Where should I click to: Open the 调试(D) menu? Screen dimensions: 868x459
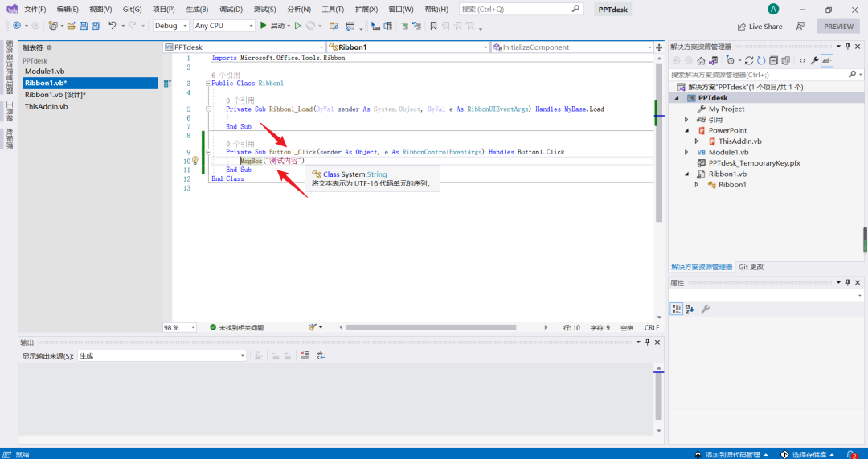pyautogui.click(x=231, y=10)
